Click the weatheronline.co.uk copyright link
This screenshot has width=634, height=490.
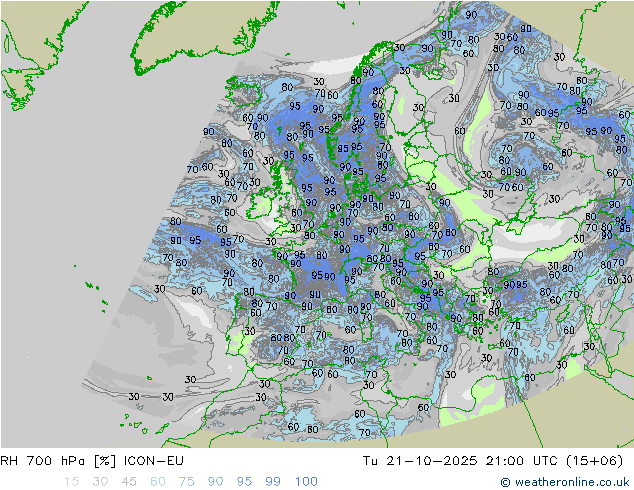(564, 482)
